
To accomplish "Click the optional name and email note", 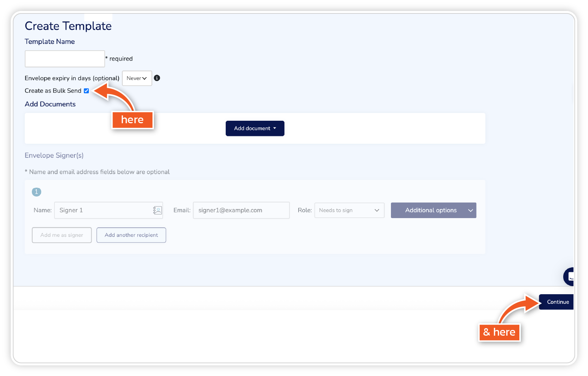I will coord(97,172).
